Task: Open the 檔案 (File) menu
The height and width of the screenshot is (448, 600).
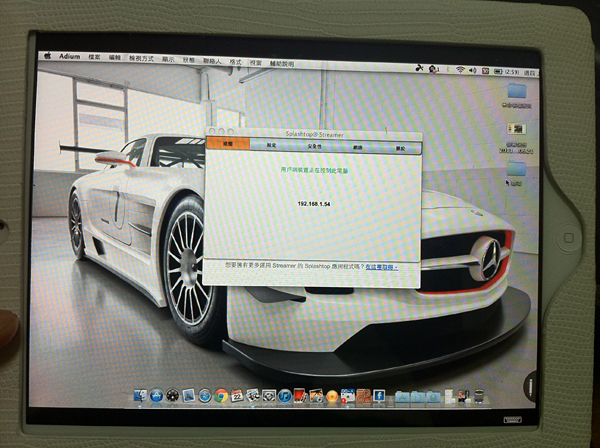Action: tap(94, 57)
